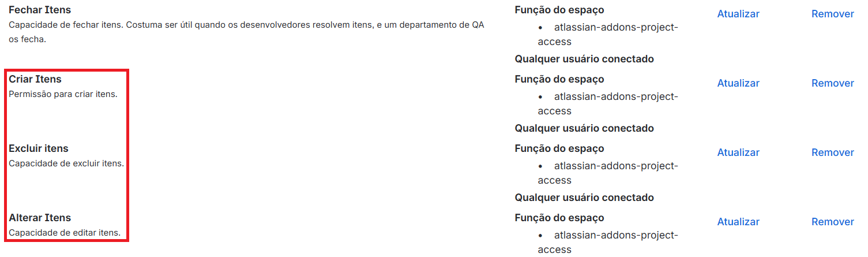Update the Excluir itens permission via Atualizar
The height and width of the screenshot is (257, 868).
point(738,152)
